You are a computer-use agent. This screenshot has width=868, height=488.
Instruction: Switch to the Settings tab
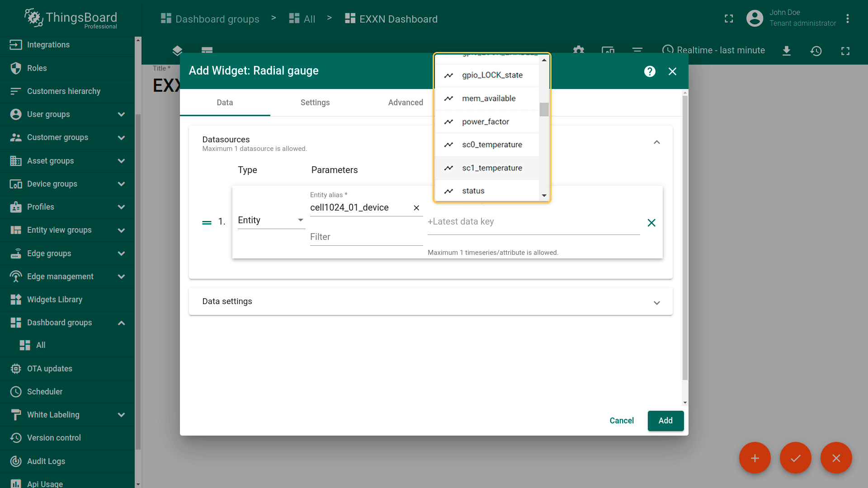315,103
